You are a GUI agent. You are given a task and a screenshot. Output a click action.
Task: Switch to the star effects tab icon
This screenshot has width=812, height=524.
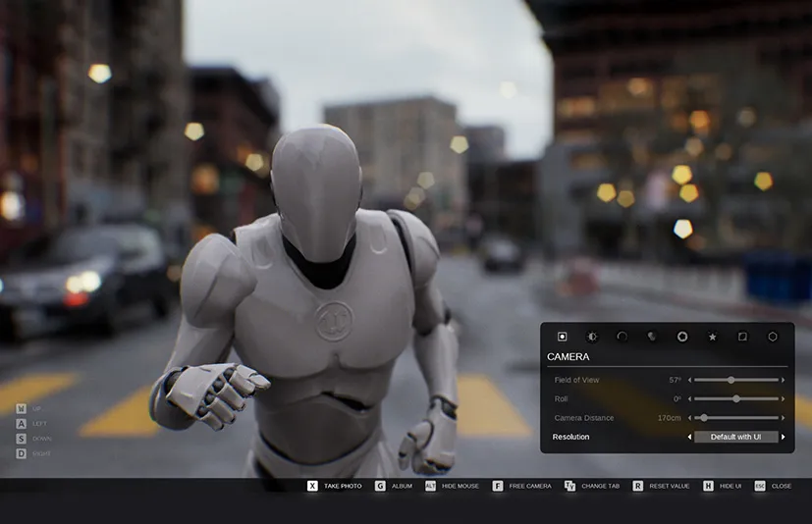[x=713, y=337]
